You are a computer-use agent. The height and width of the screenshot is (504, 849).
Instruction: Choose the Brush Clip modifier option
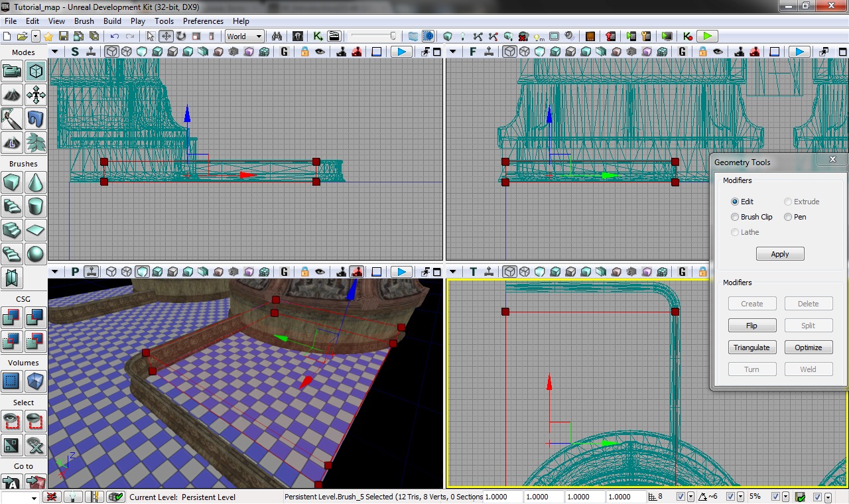(x=735, y=217)
